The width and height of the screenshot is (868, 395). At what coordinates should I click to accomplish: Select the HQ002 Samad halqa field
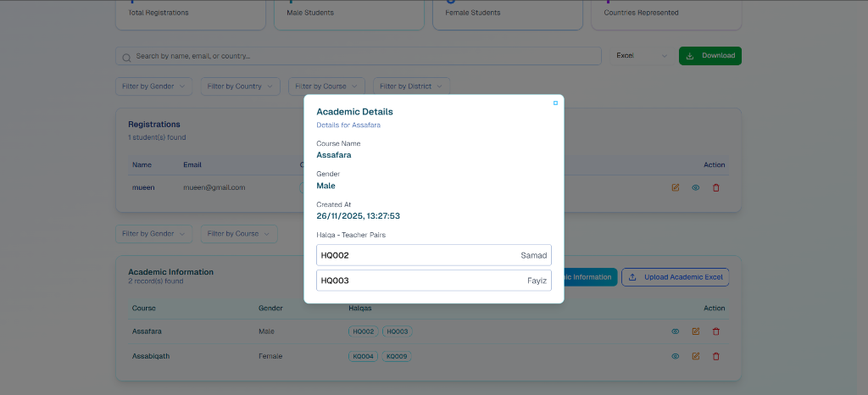coord(433,255)
